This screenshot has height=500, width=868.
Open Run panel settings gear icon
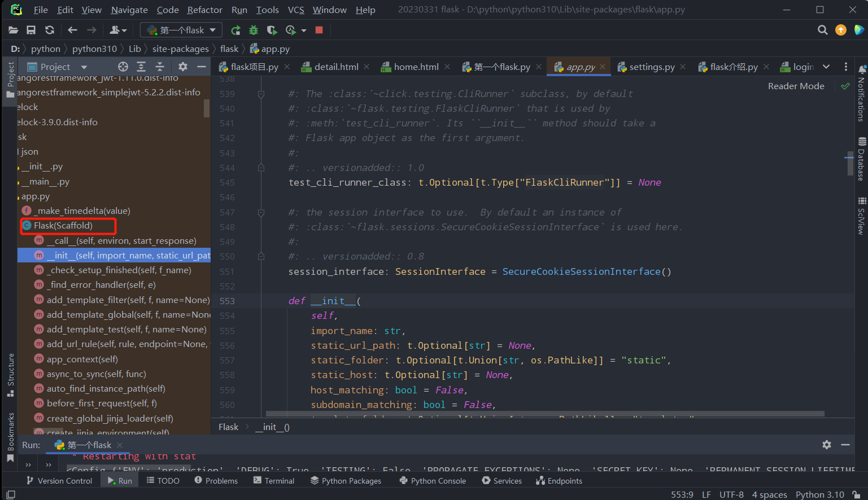(826, 445)
